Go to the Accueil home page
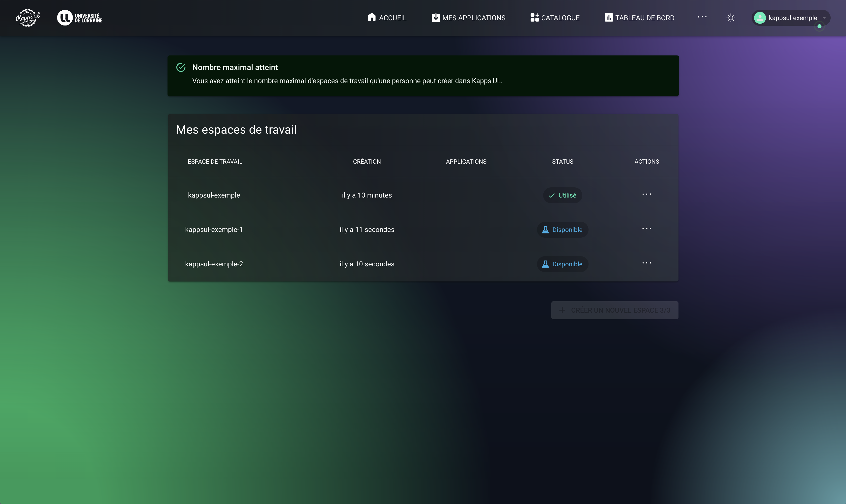Image resolution: width=846 pixels, height=504 pixels. 387,18
